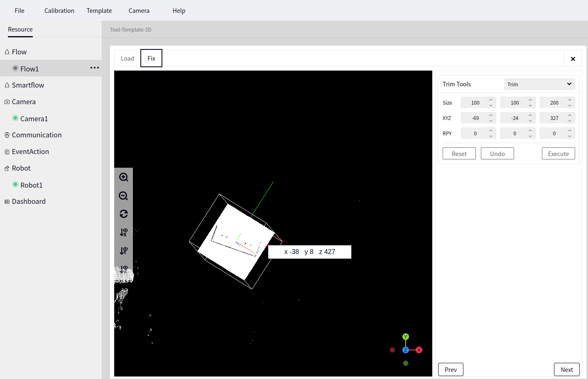This screenshot has height=379, width=588.
Task: Open the Calibration menu
Action: (59, 10)
